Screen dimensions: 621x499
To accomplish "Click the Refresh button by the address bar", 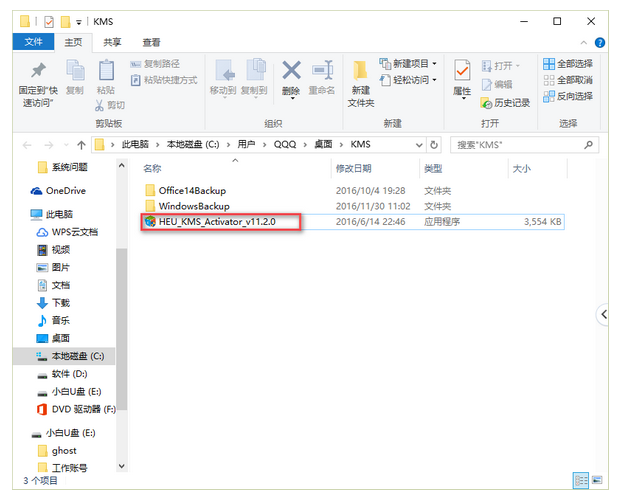I will [434, 145].
